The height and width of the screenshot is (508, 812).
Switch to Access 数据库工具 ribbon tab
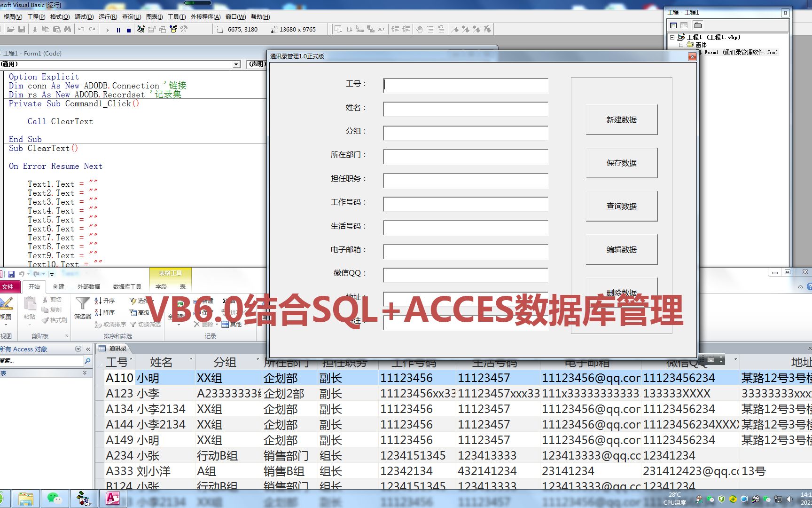pos(127,286)
